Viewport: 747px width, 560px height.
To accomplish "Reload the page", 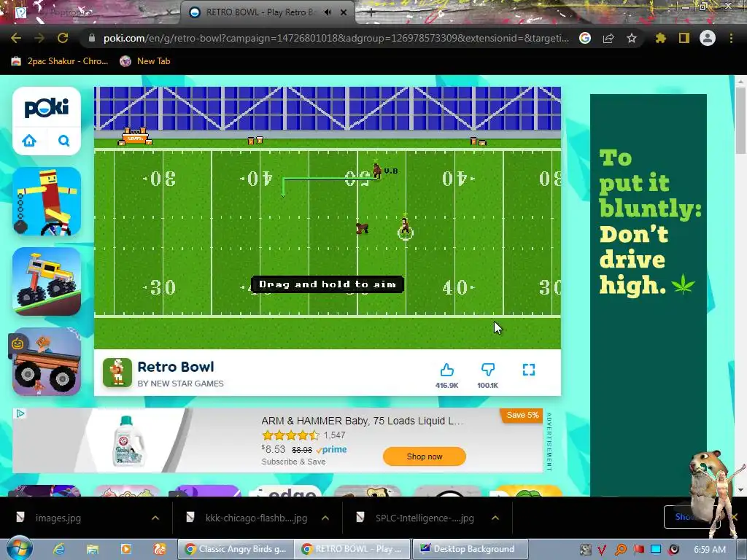I will pyautogui.click(x=63, y=38).
